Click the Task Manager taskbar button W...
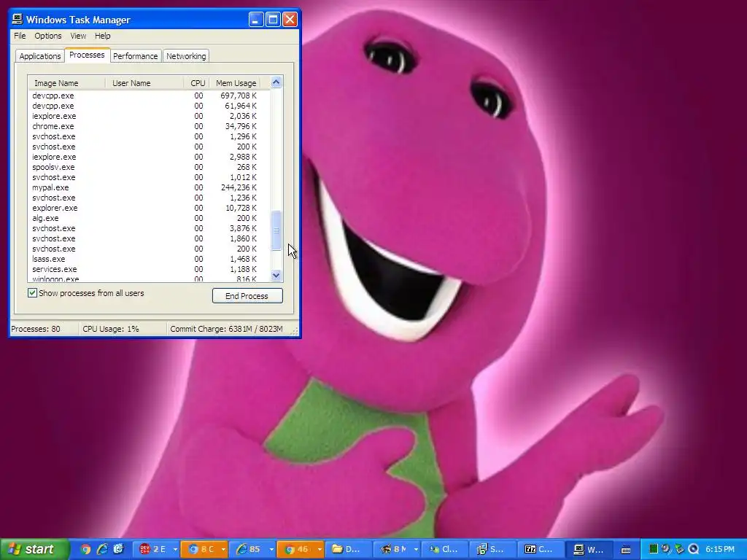This screenshot has height=560, width=747. point(589,549)
